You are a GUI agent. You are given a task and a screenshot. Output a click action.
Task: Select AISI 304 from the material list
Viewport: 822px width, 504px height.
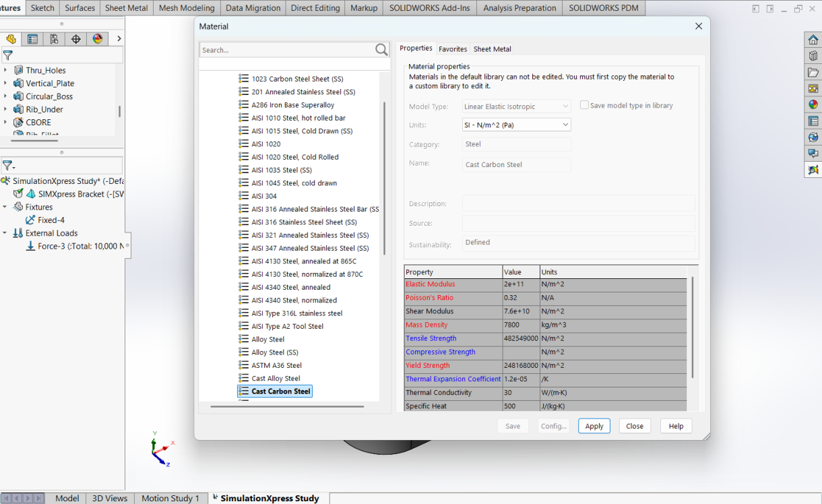263,195
